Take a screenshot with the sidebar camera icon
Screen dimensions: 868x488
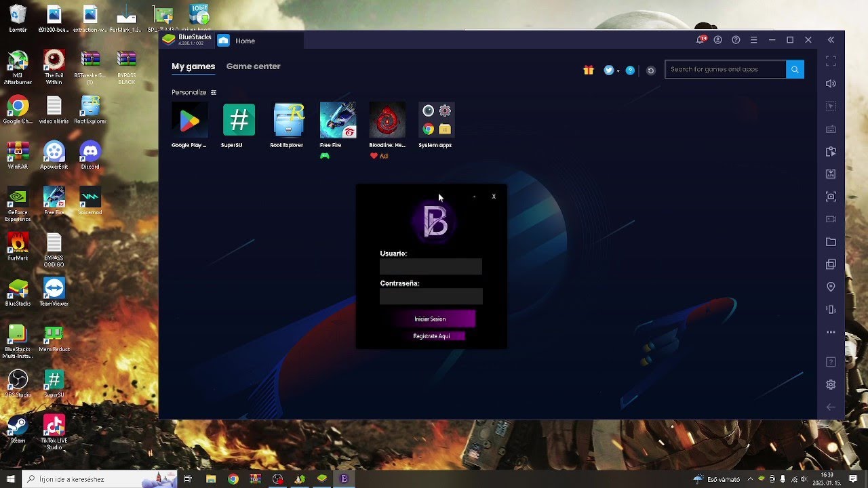[831, 197]
